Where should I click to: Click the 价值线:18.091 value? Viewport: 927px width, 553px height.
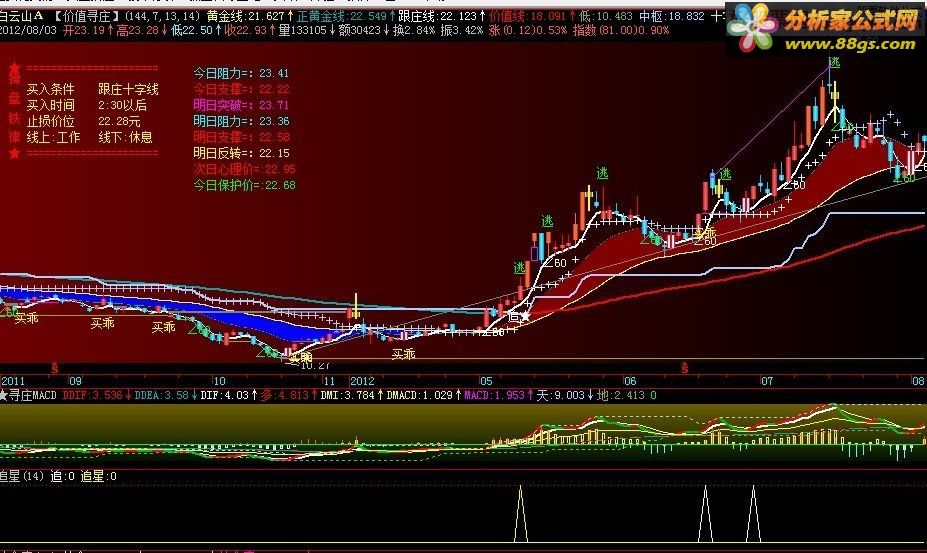tap(527, 16)
